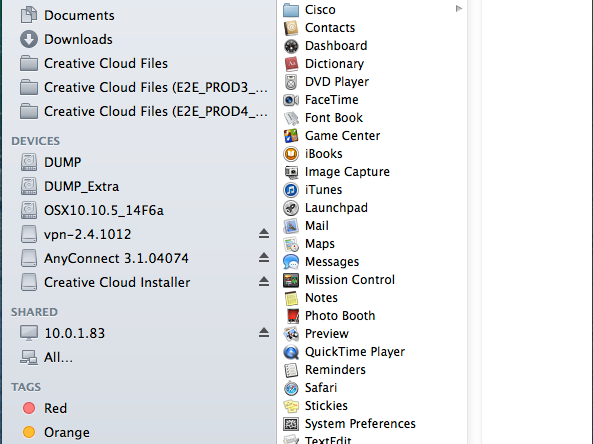Eject the Creative Cloud Installer volume
This screenshot has height=444, width=593.
pos(264,281)
